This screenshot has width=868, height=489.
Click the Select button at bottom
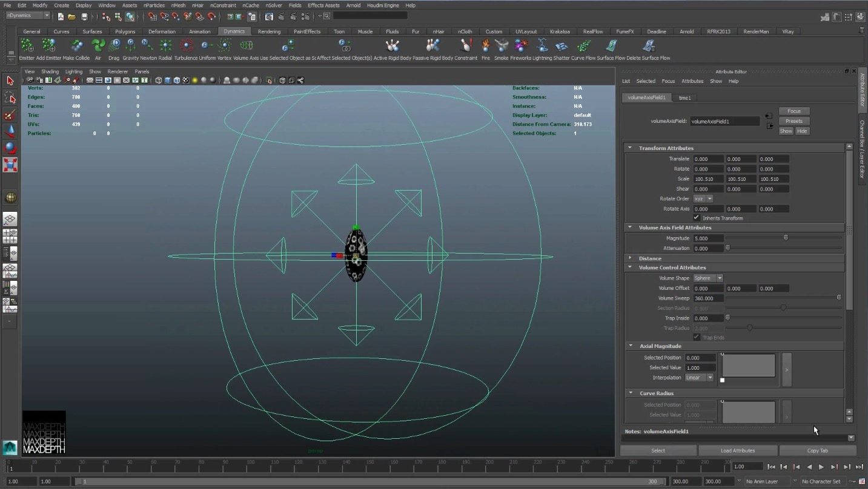(658, 451)
